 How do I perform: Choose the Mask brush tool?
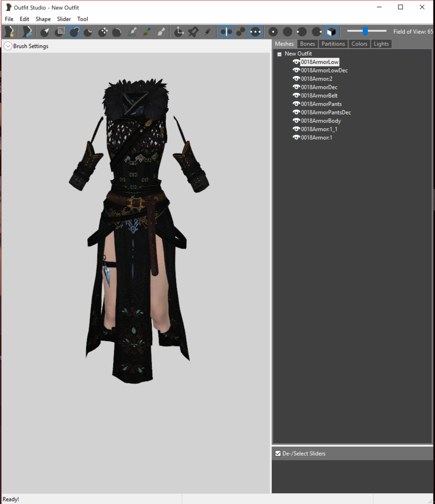59,32
